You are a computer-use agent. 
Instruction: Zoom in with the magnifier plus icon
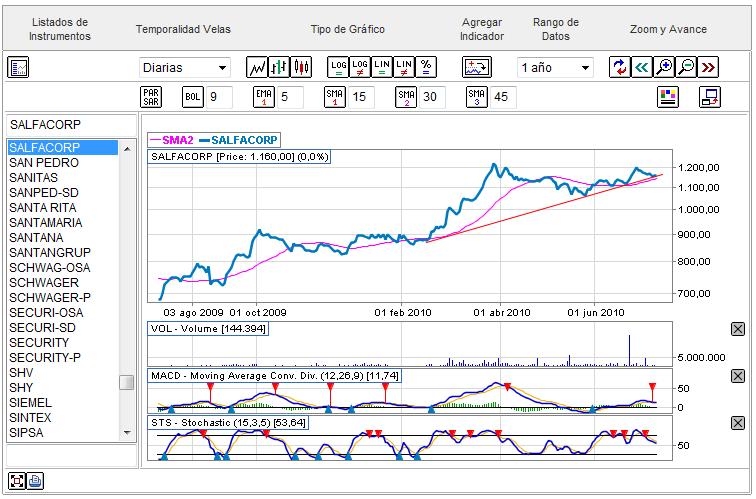[x=664, y=67]
